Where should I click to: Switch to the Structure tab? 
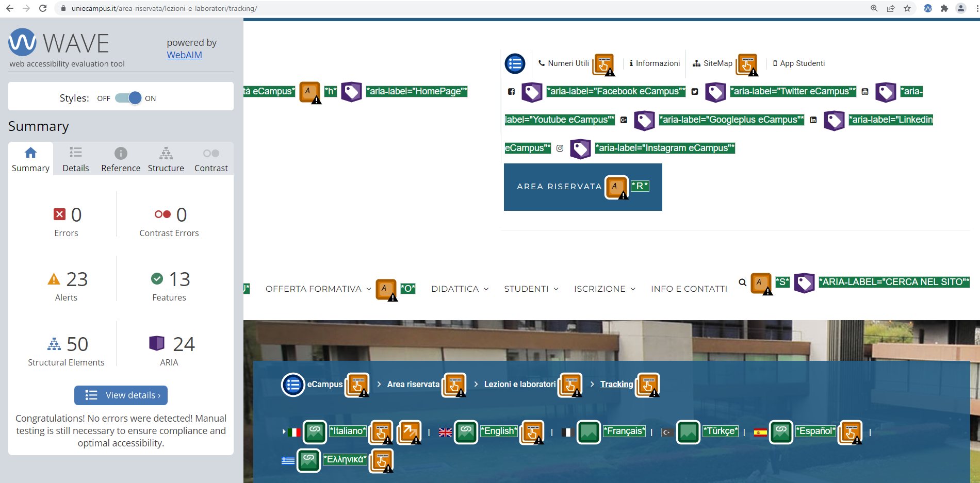[x=166, y=159]
